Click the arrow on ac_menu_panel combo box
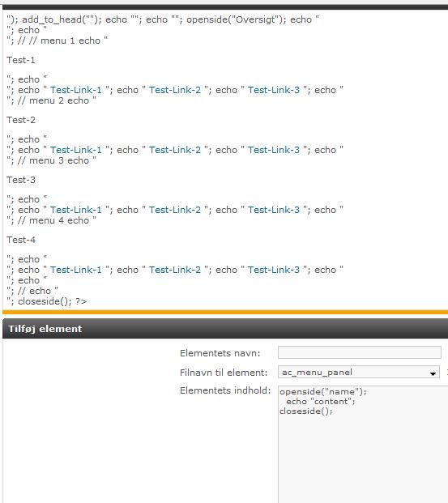Image resolution: width=448 pixels, height=503 pixels. (433, 373)
